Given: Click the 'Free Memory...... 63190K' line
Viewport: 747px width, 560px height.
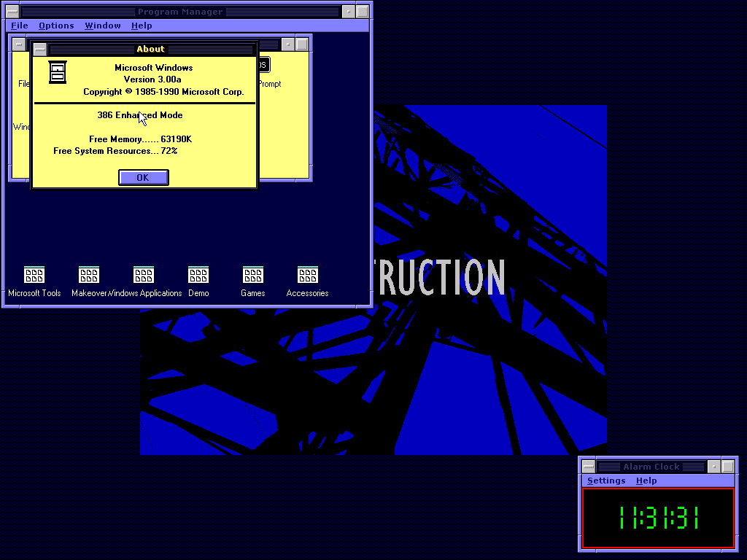Looking at the screenshot, I should click(x=141, y=139).
